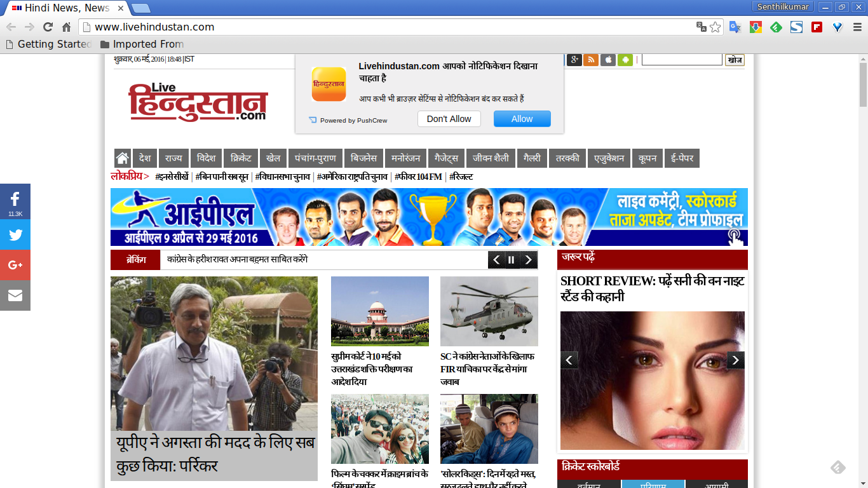Open the पंचांग-पुराण navigation menu item

tap(316, 158)
